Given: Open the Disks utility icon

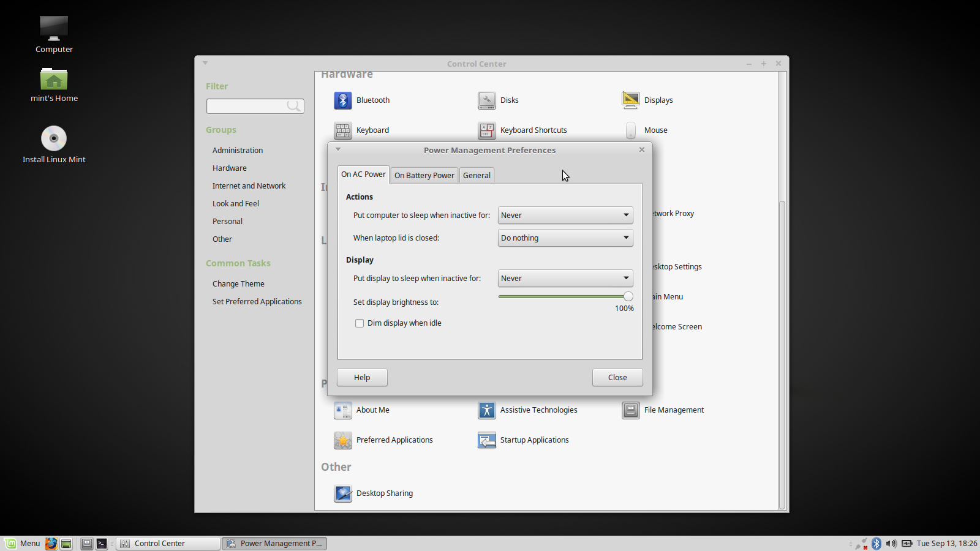Looking at the screenshot, I should (487, 100).
